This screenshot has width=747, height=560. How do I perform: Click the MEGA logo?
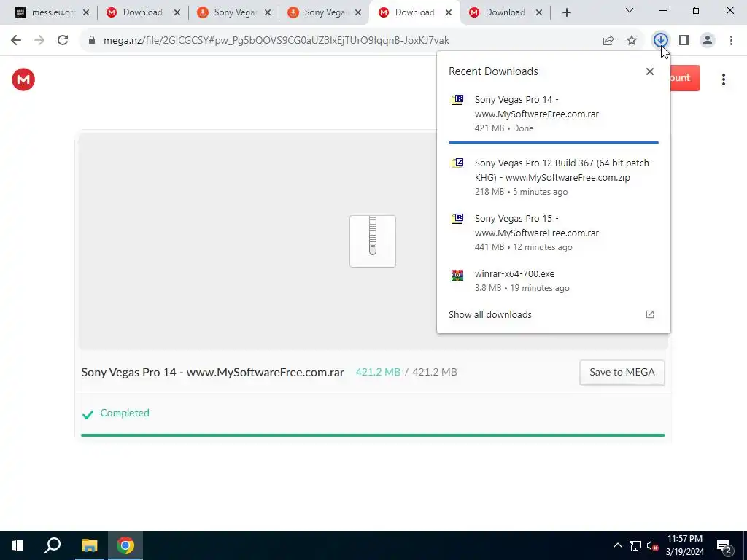[x=23, y=79]
